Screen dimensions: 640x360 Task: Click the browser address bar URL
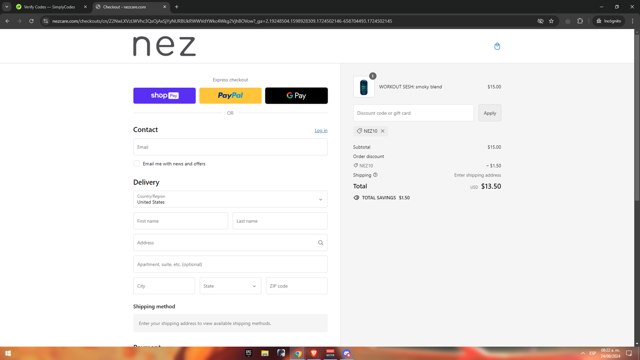(x=222, y=21)
